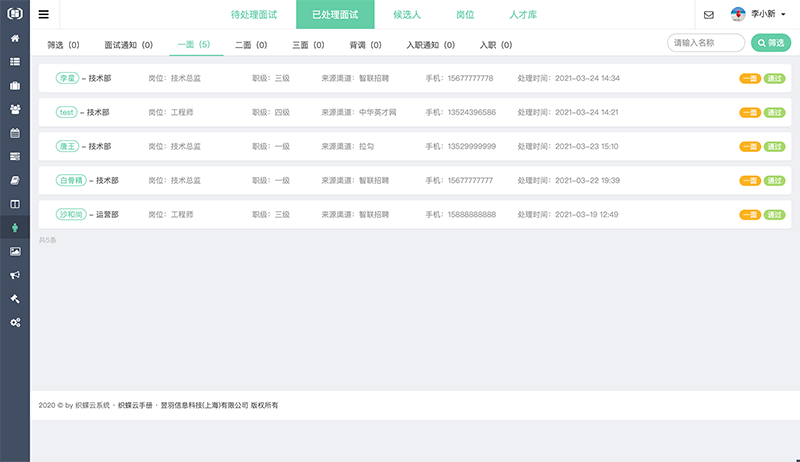Select the 二面 (0) stage tab
The height and width of the screenshot is (462, 800).
(251, 45)
